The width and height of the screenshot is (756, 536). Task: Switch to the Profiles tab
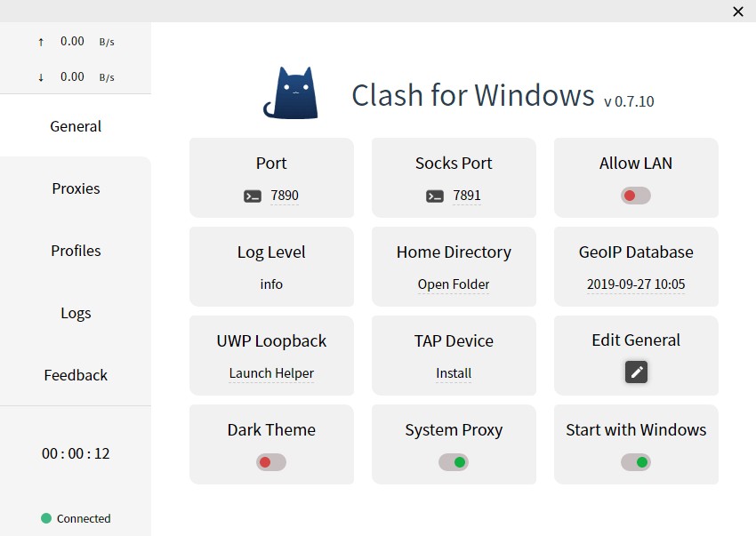point(76,251)
